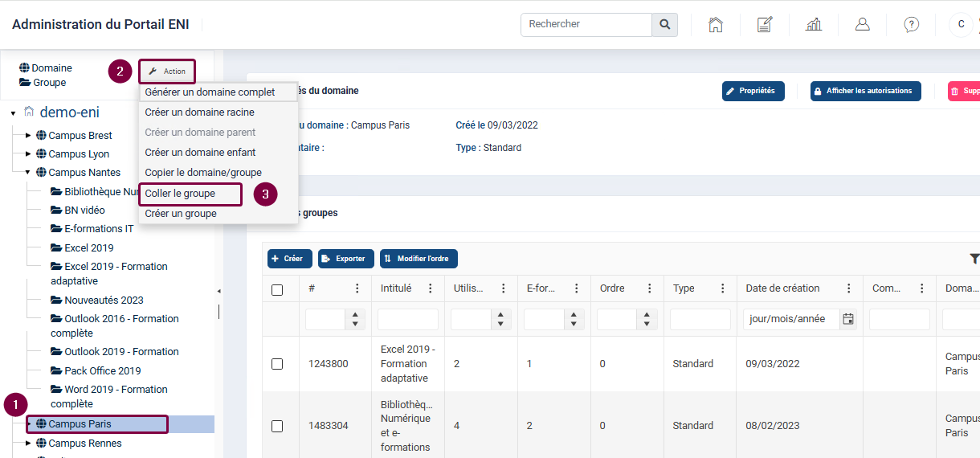This screenshot has width=980, height=458.
Task: Choose Créer un domaine racine
Action: [x=218, y=112]
